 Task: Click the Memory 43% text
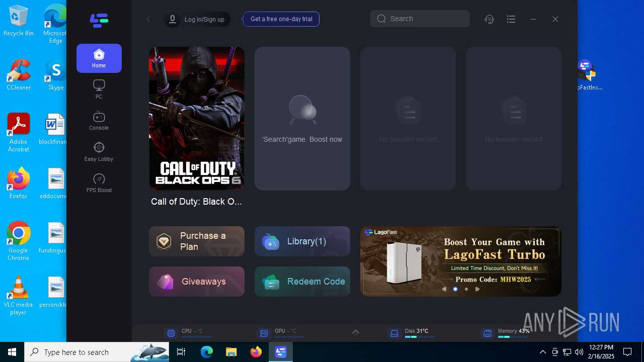[x=514, y=331]
